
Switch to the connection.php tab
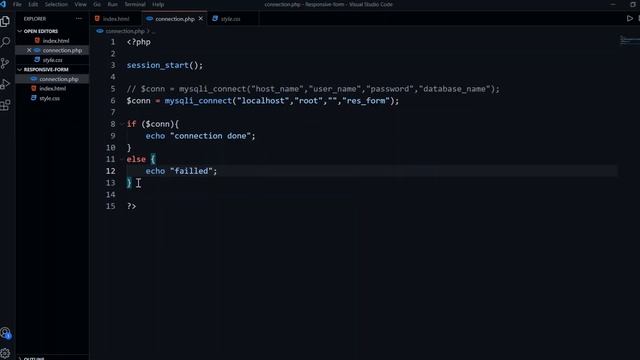pos(174,19)
